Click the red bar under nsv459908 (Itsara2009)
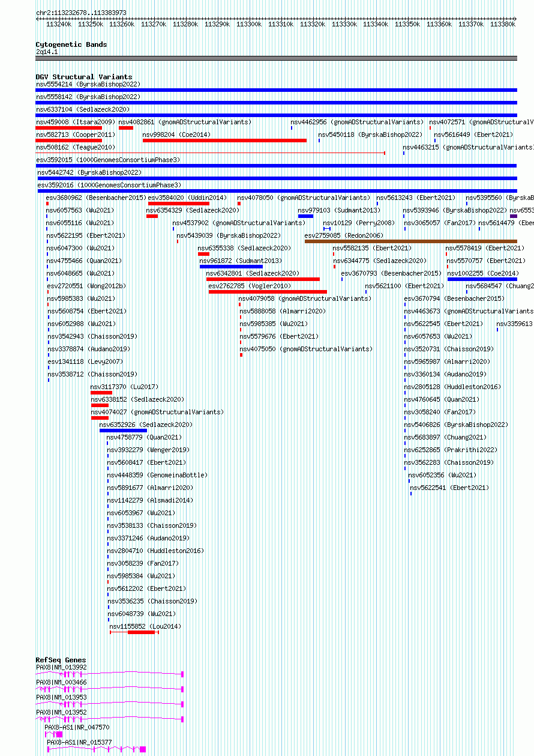Image resolution: width=534 pixels, height=756 pixels. (68, 128)
